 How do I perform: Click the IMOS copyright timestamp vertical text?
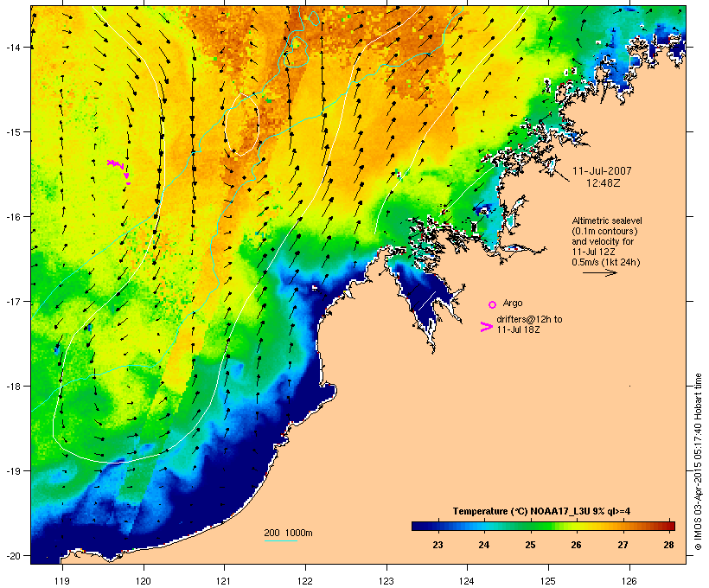698,462
